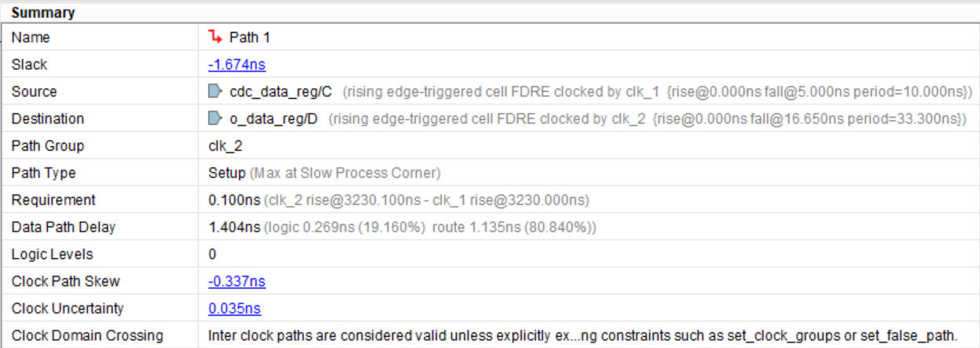Viewport: 980px width, 348px height.
Task: Click the 1.404ns data path delay value
Action: click(x=233, y=227)
